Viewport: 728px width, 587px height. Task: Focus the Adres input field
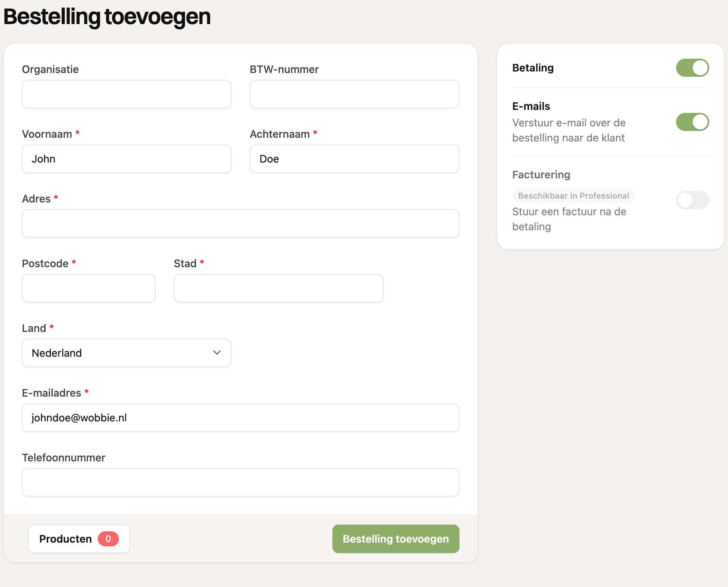point(241,224)
